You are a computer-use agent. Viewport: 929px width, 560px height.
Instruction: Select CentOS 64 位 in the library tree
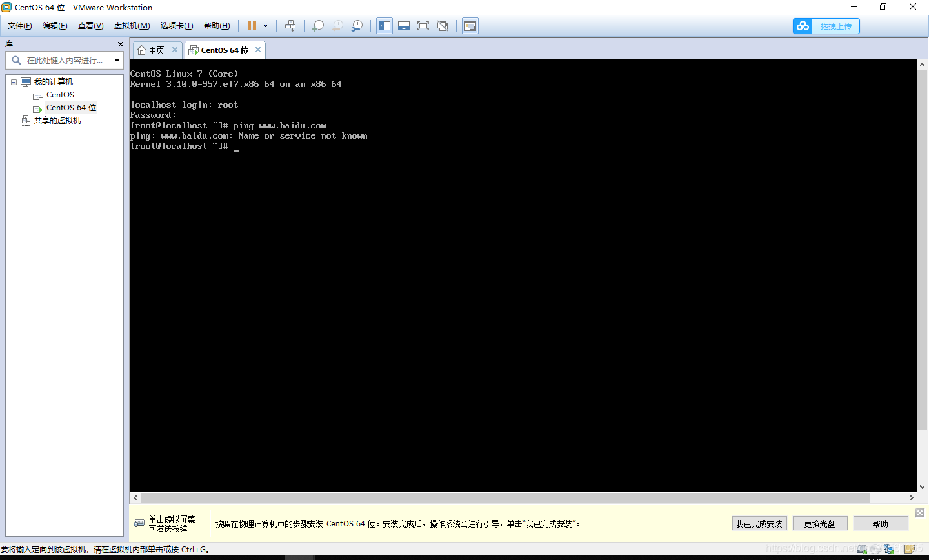(x=71, y=108)
